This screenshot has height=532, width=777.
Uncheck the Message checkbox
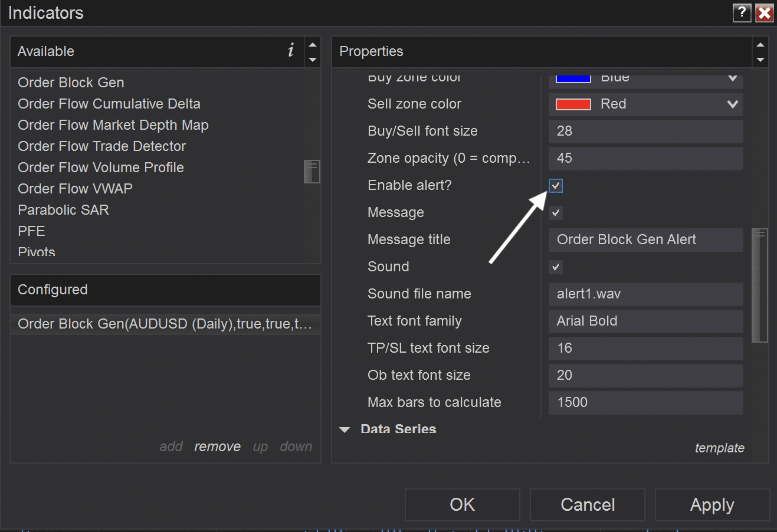point(556,213)
